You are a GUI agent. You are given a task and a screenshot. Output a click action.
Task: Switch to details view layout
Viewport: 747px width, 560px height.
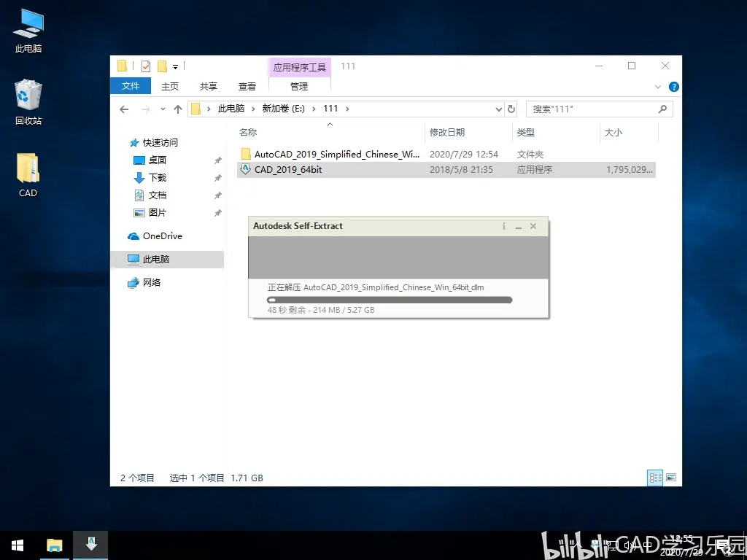pyautogui.click(x=656, y=477)
